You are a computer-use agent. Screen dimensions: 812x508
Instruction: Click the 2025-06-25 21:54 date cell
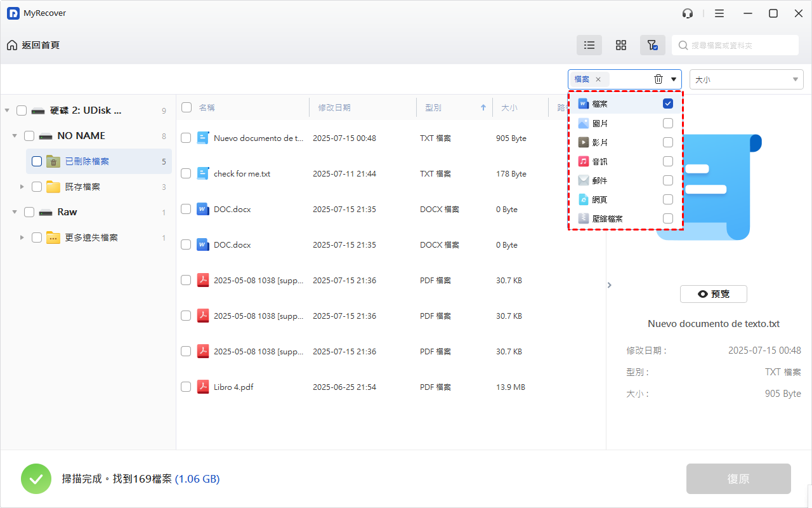[344, 387]
